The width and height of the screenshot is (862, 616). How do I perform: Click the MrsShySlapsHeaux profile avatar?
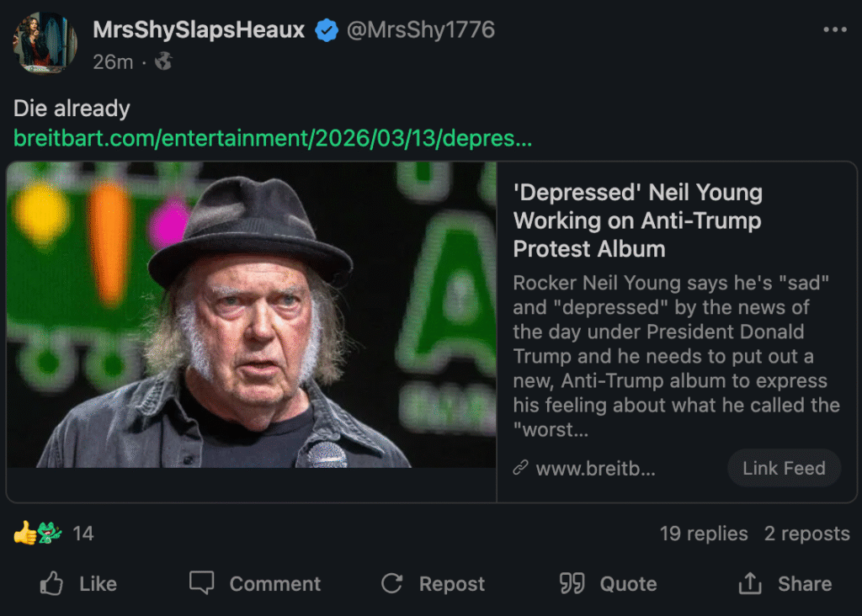coord(45,44)
